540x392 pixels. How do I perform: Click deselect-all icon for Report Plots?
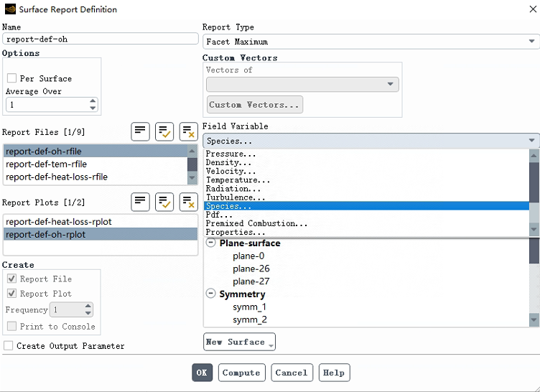click(x=188, y=202)
